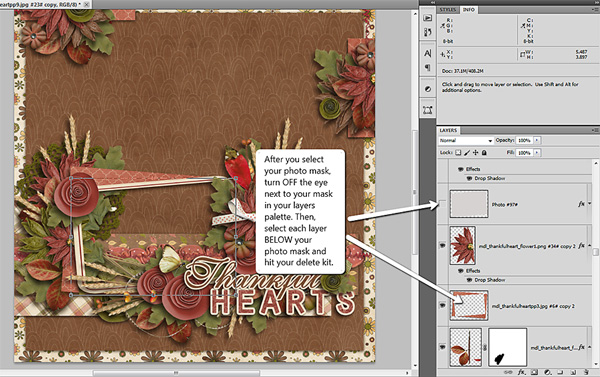Click fx icon on bottom masked layer
The image size is (600, 377).
[581, 347]
